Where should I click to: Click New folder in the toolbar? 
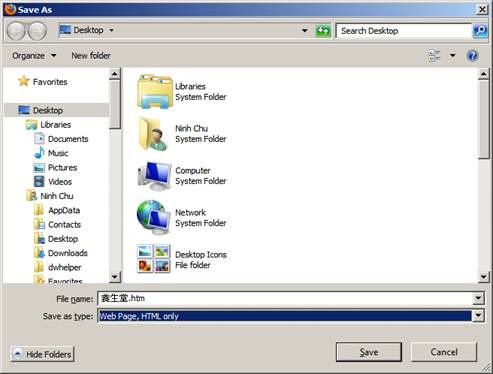[91, 56]
